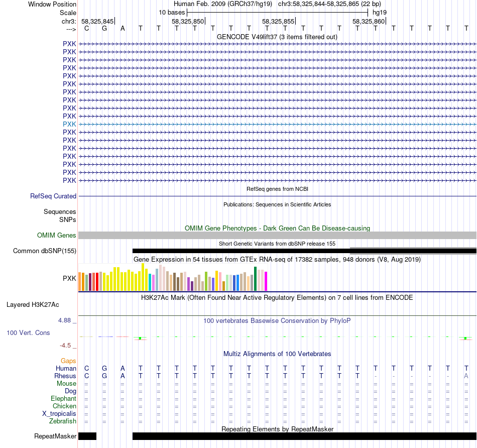Click the RefSeq Curated track label

coord(53,196)
